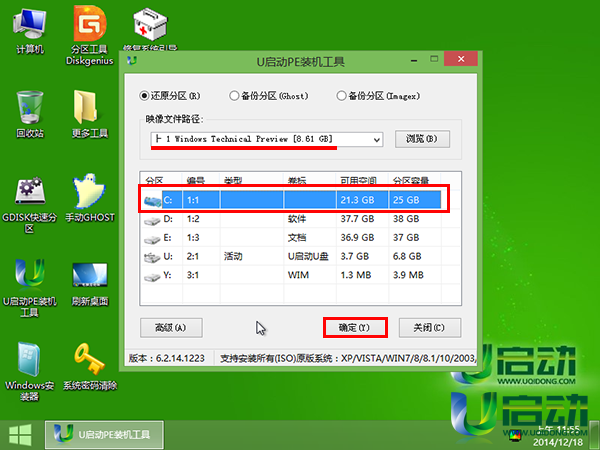Click the 可用空间 column header
The width and height of the screenshot is (600, 450).
click(x=359, y=180)
